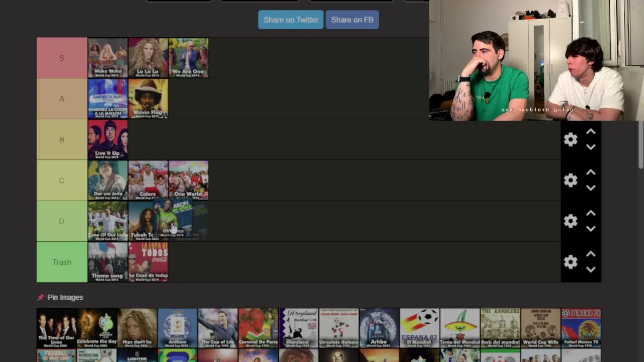Pick the Celebrate the day image
The width and height of the screenshot is (644, 362).
97,328
